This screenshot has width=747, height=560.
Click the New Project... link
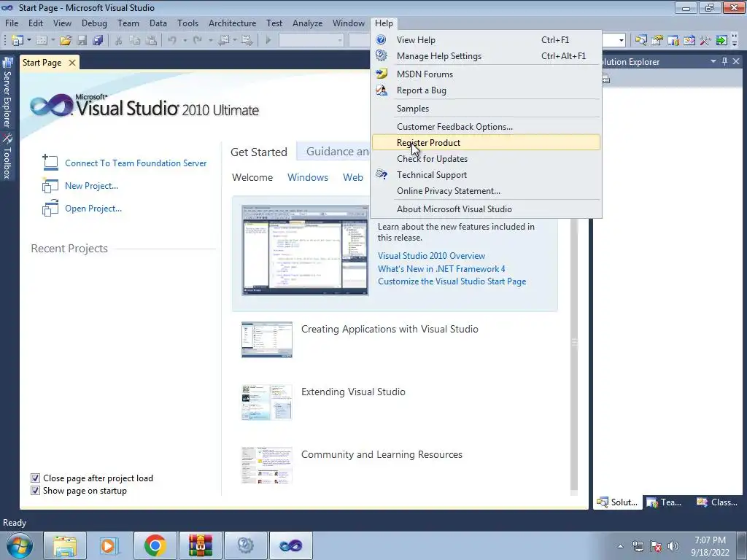coord(91,186)
